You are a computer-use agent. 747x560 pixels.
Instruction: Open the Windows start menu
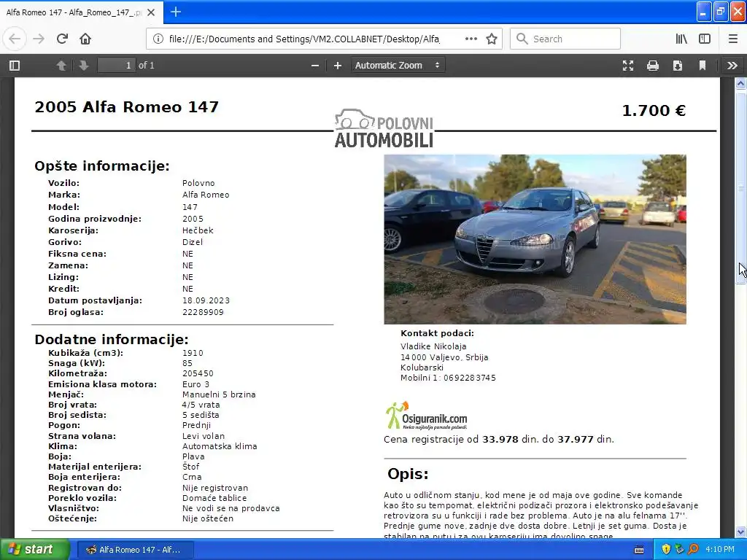point(35,550)
